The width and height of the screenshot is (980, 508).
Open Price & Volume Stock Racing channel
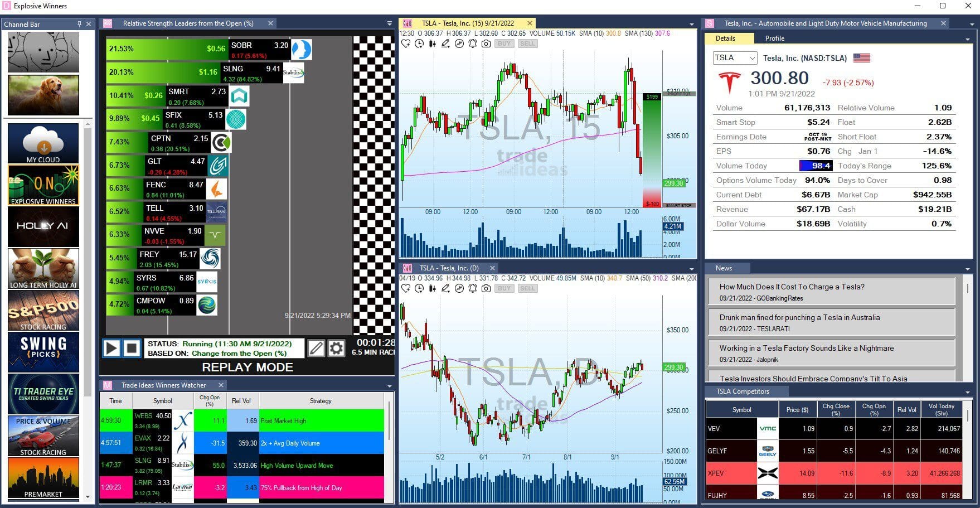(x=43, y=436)
